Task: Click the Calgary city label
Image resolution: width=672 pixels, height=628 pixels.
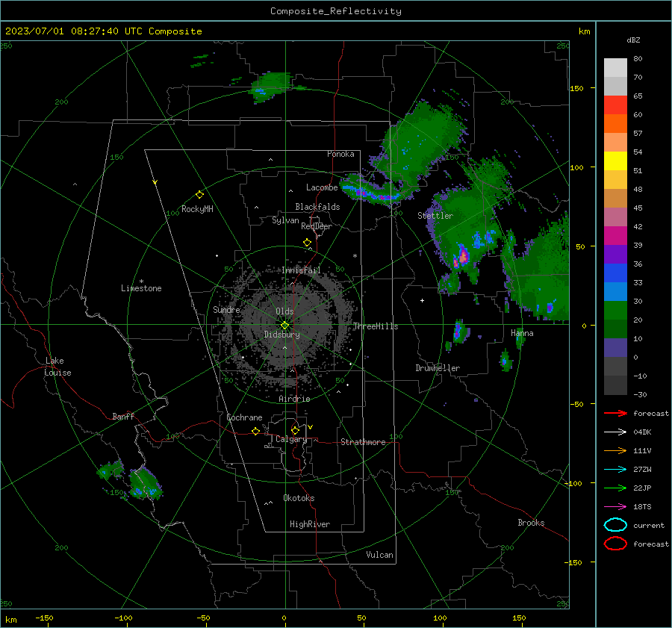Action: point(291,439)
